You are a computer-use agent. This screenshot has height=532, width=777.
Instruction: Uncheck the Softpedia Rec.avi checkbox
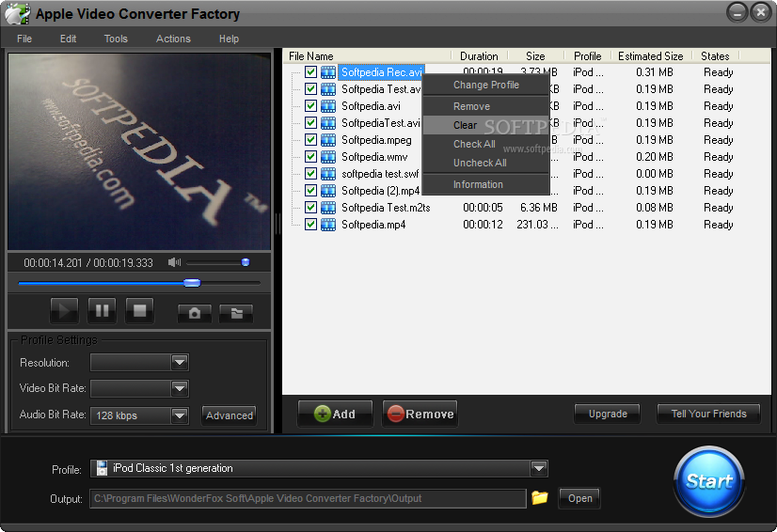(310, 72)
